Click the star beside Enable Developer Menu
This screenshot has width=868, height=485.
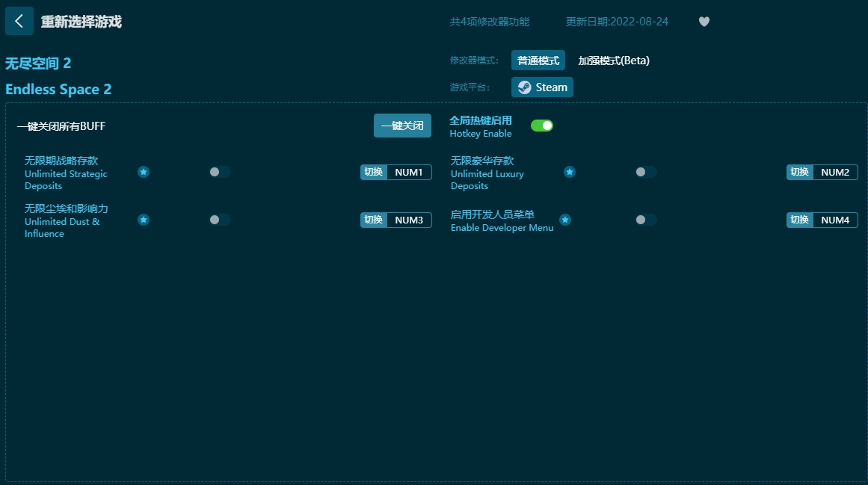pyautogui.click(x=565, y=220)
